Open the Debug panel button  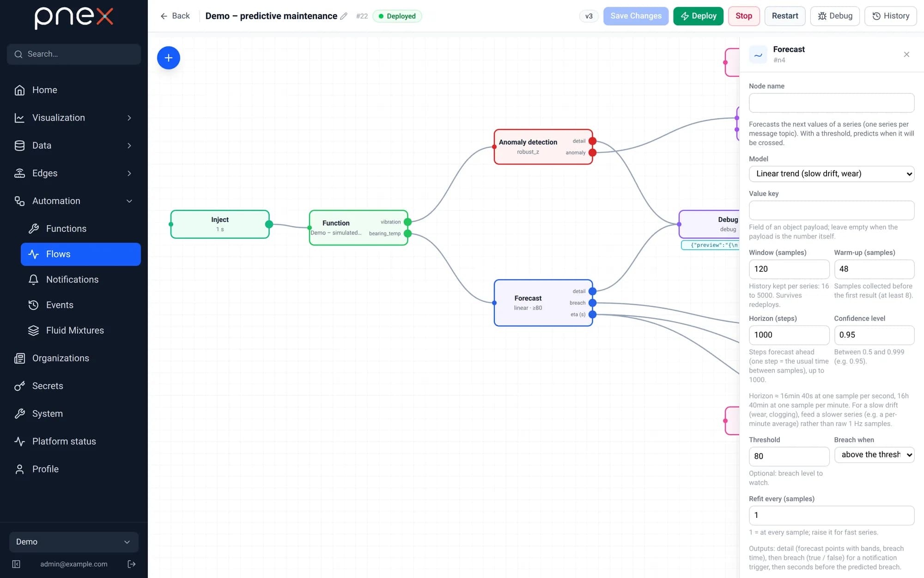(835, 16)
